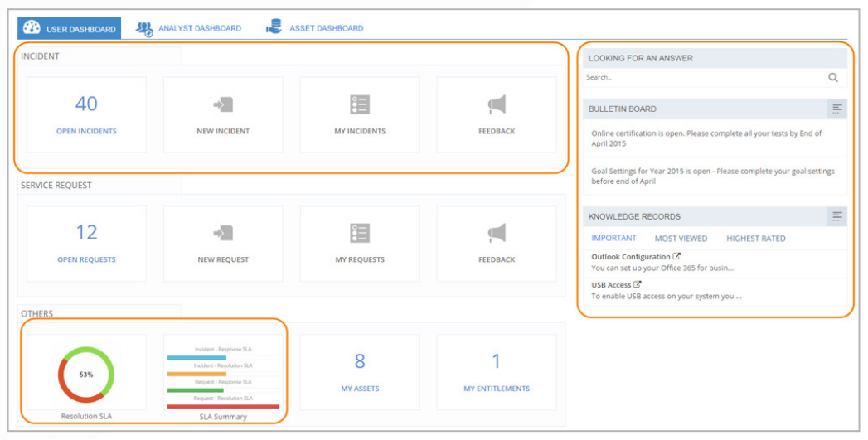Image resolution: width=868 pixels, height=440 pixels.
Task: Expand the Bulletin Board menu
Action: 837,109
